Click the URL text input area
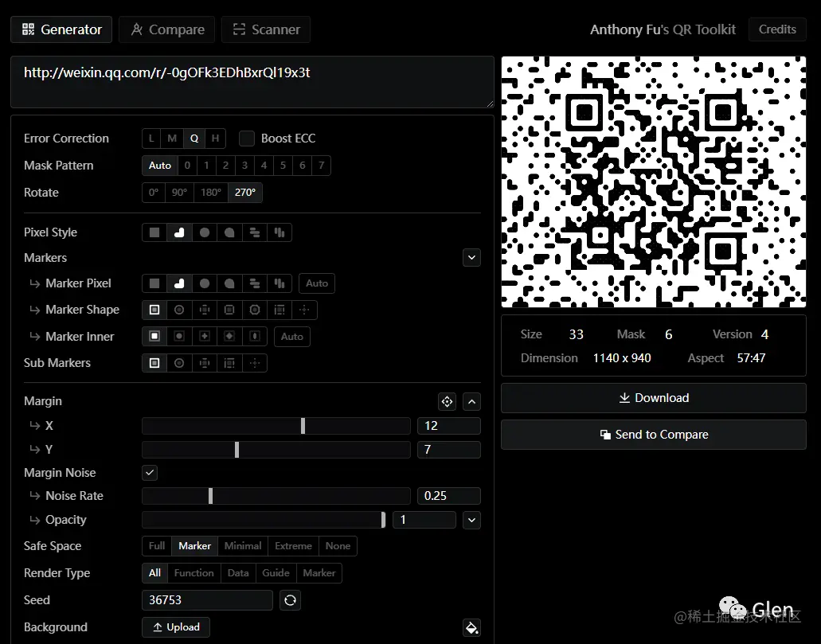This screenshot has height=644, width=821. [x=252, y=82]
